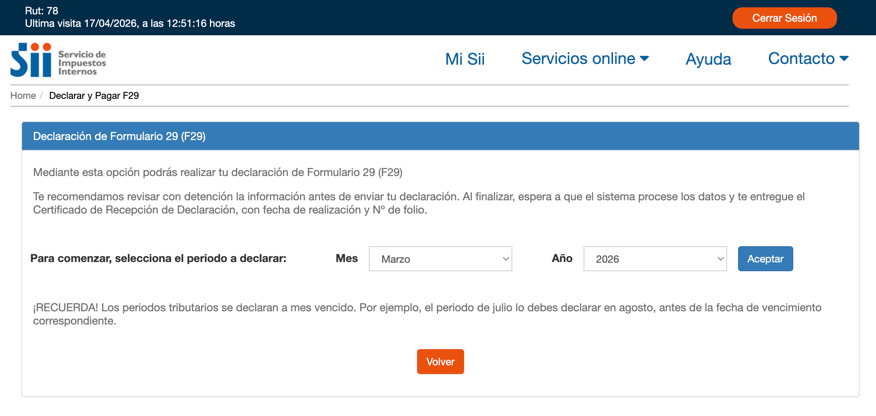The width and height of the screenshot is (876, 416).
Task: Click the Año select chevron arrow
Action: [x=719, y=259]
